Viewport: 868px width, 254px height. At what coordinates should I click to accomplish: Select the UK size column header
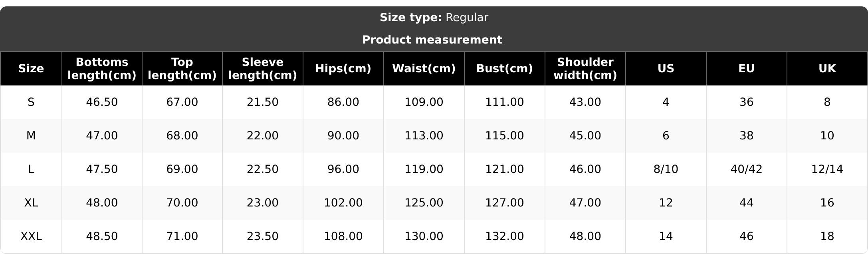tap(827, 69)
